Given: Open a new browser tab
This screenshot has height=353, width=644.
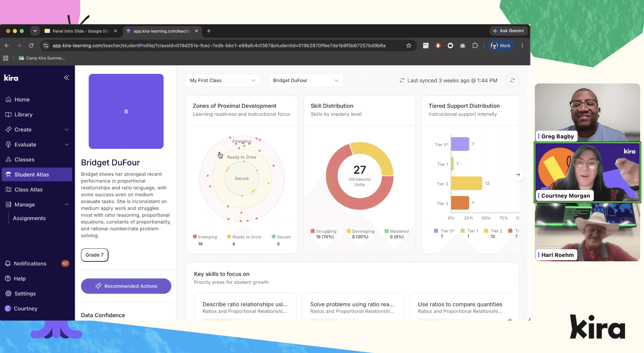Looking at the screenshot, I should pos(209,31).
